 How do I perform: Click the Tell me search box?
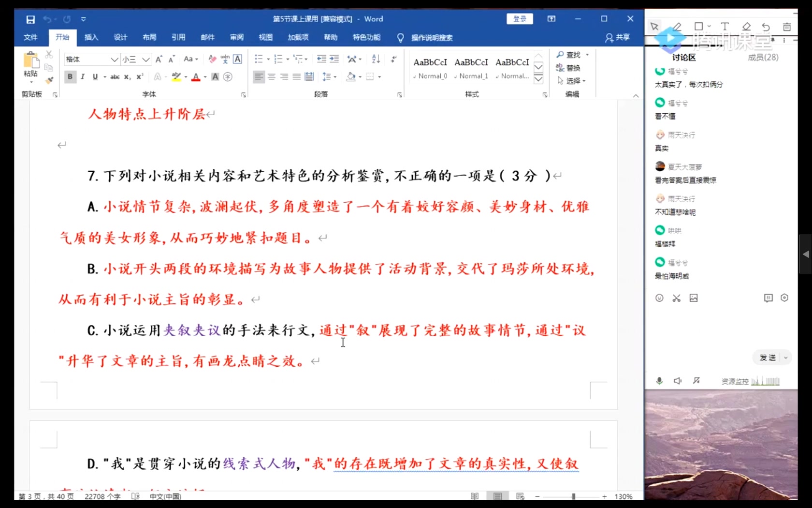coord(432,38)
